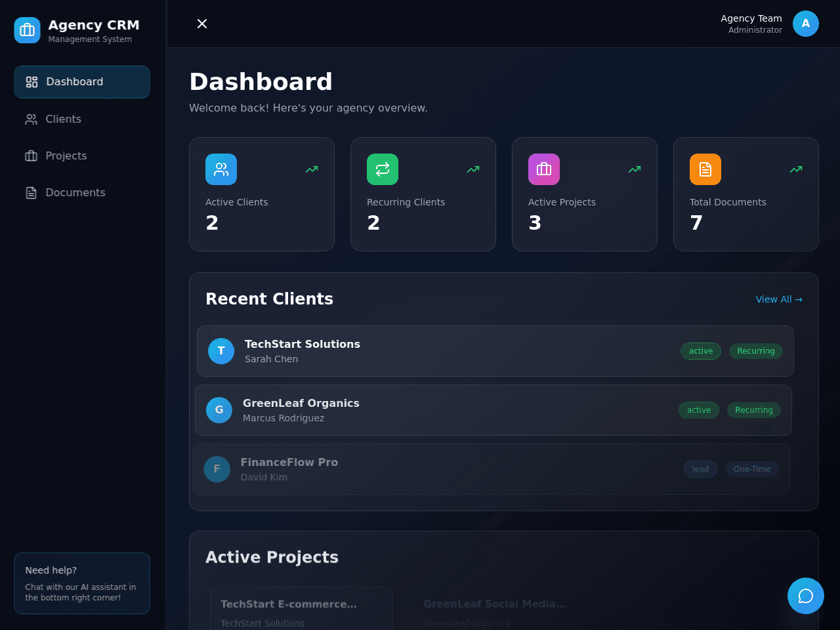The height and width of the screenshot is (630, 840).
Task: Go to the Dashboard page
Action: pyautogui.click(x=82, y=82)
